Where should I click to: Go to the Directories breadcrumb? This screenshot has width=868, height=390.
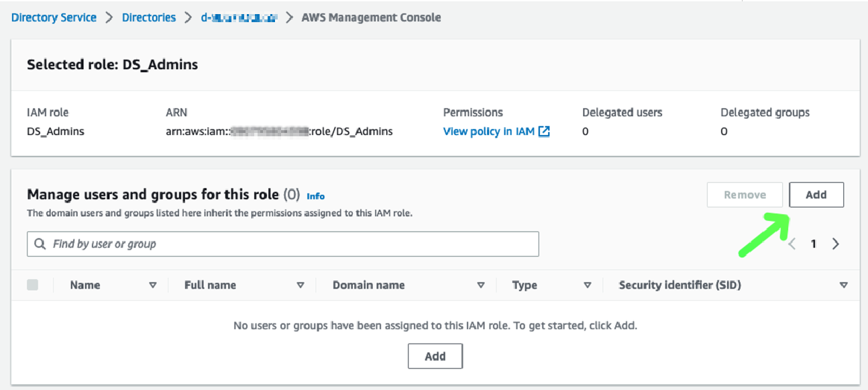pyautogui.click(x=149, y=17)
